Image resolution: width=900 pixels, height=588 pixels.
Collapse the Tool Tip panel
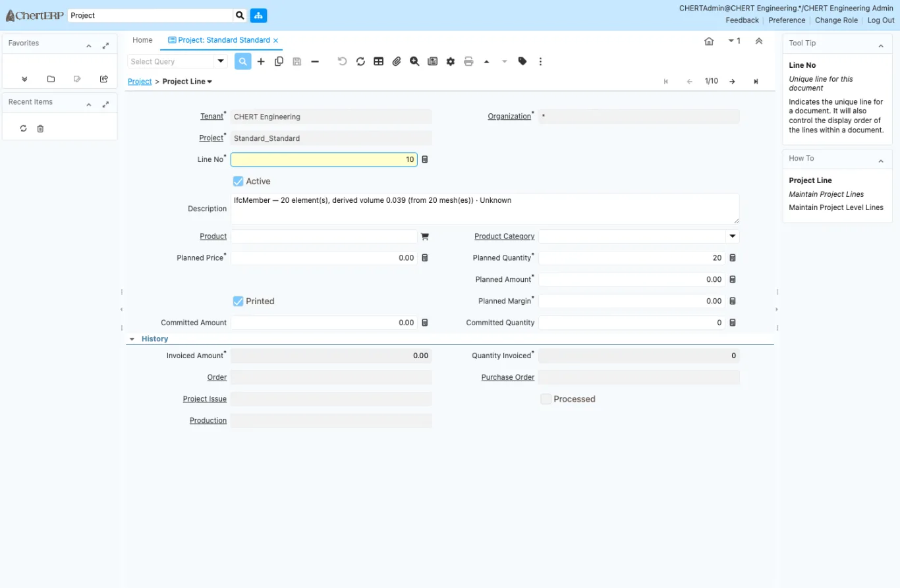tap(881, 46)
